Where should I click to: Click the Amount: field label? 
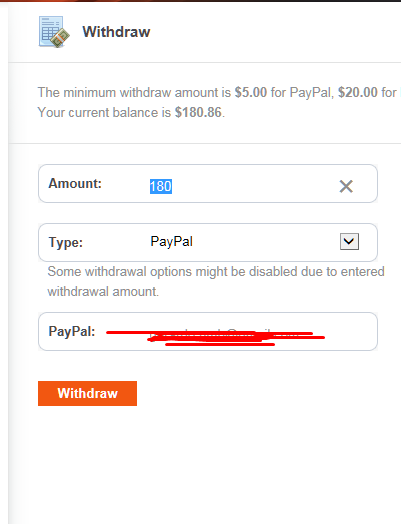click(x=75, y=183)
